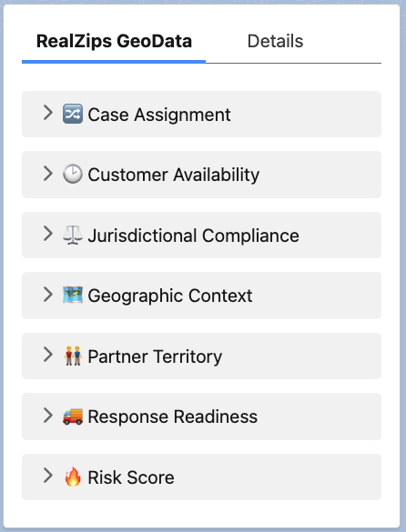Image resolution: width=406 pixels, height=532 pixels.
Task: Switch to the Details tab
Action: click(x=275, y=42)
